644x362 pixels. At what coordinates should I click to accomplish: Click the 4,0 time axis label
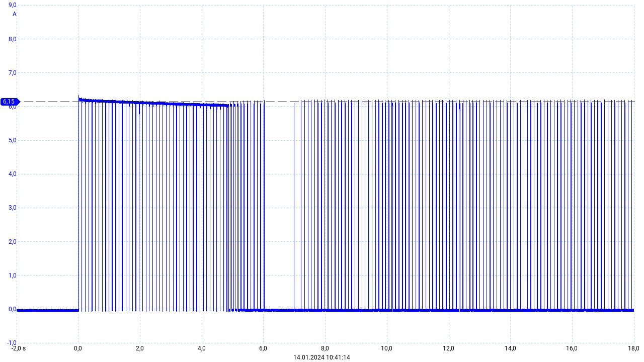coord(202,348)
